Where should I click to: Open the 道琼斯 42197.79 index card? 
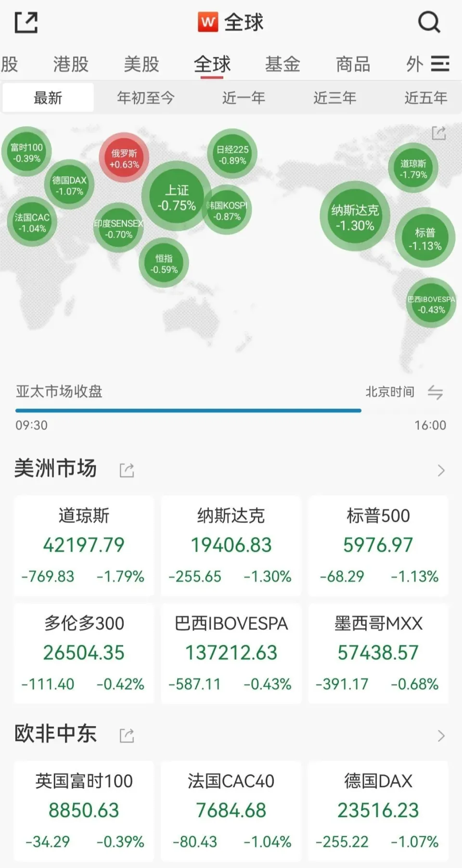[84, 546]
